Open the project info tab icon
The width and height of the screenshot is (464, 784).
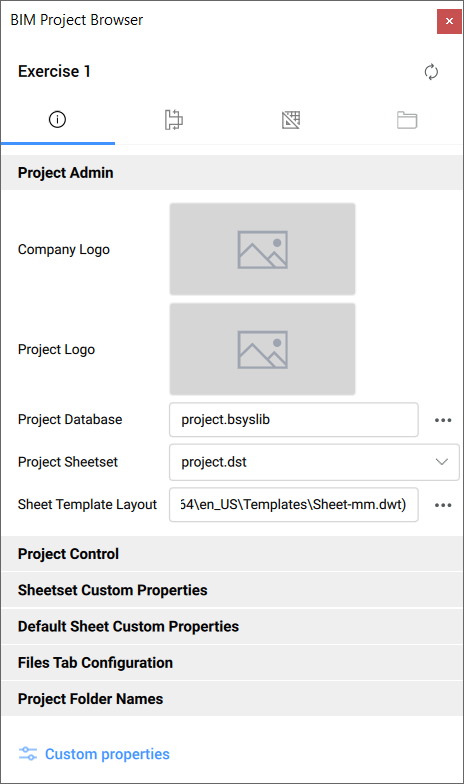[x=58, y=120]
